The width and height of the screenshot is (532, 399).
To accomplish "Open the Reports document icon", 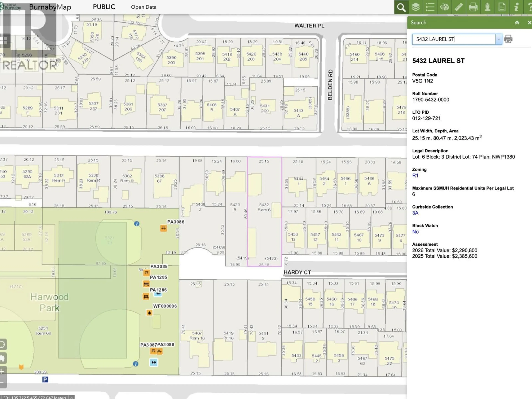I will point(502,7).
